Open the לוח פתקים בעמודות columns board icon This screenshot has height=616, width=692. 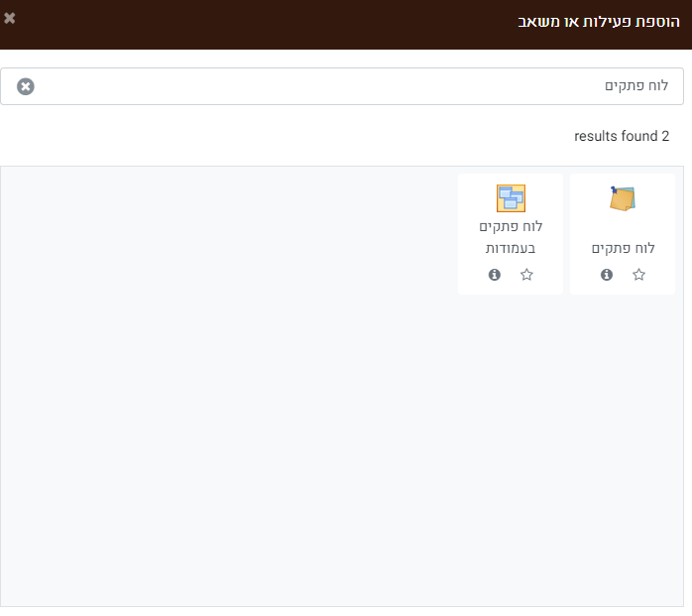point(511,198)
